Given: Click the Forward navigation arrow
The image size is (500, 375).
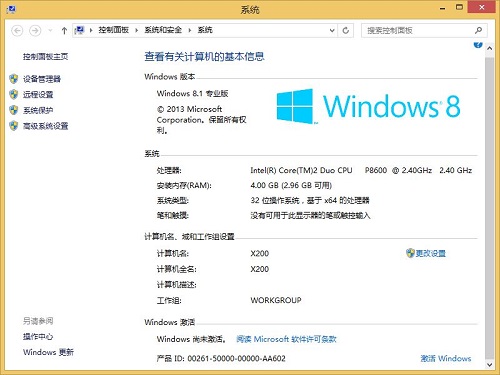Looking at the screenshot, I should point(35,31).
